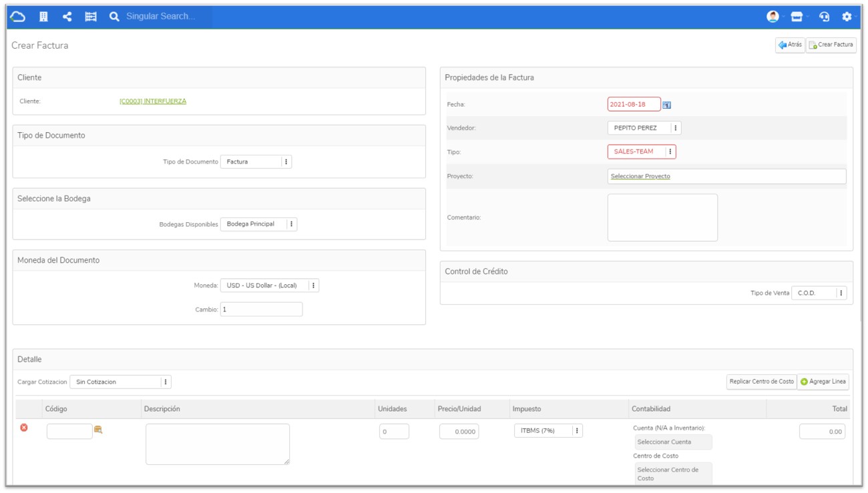Image resolution: width=868 pixels, height=493 pixels.
Task: Open the support headset icon
Action: (x=824, y=17)
